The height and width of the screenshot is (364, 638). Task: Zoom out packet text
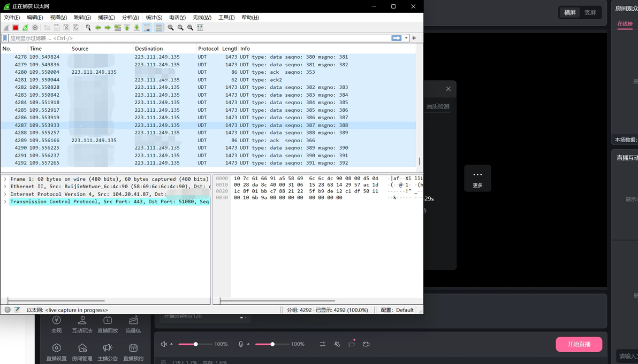[x=181, y=28]
